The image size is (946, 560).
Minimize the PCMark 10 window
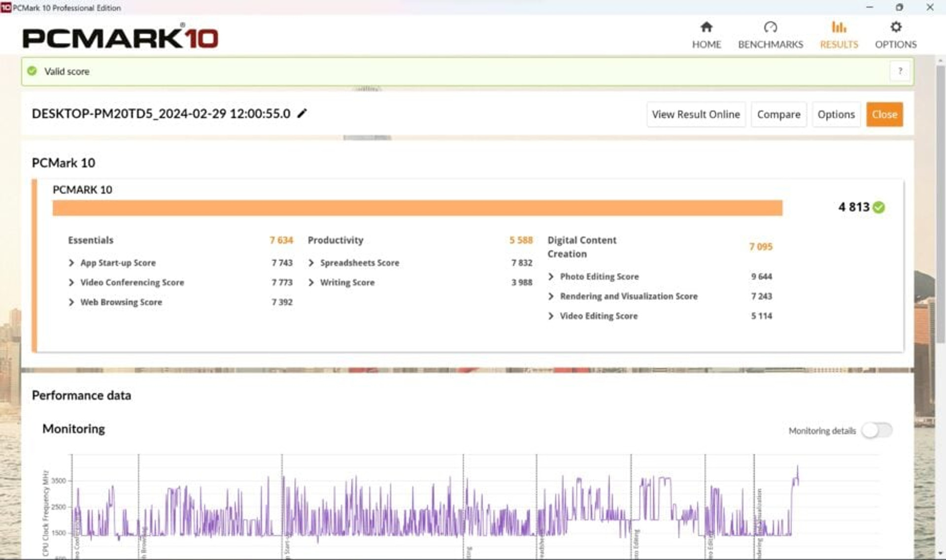pyautogui.click(x=869, y=7)
